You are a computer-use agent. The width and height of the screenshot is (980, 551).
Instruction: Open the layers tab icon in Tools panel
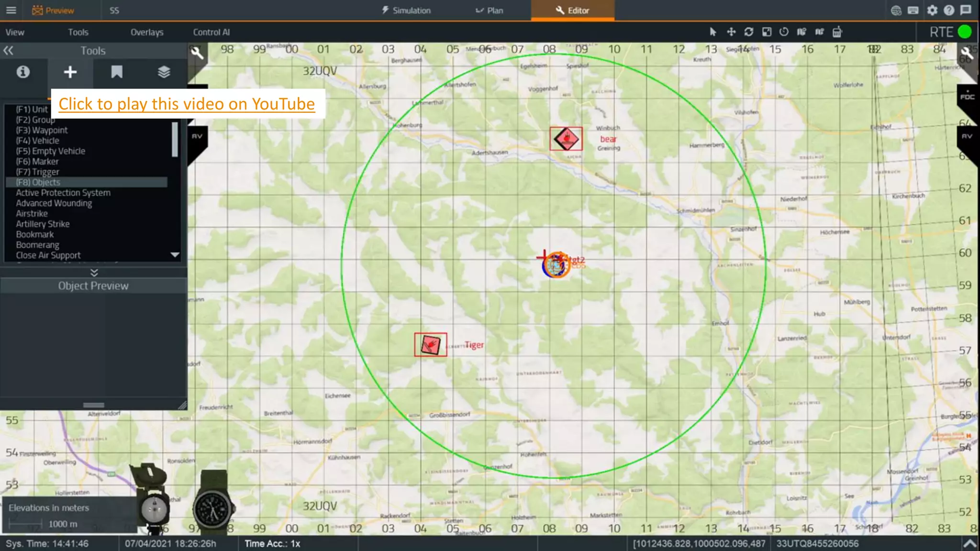pyautogui.click(x=164, y=72)
